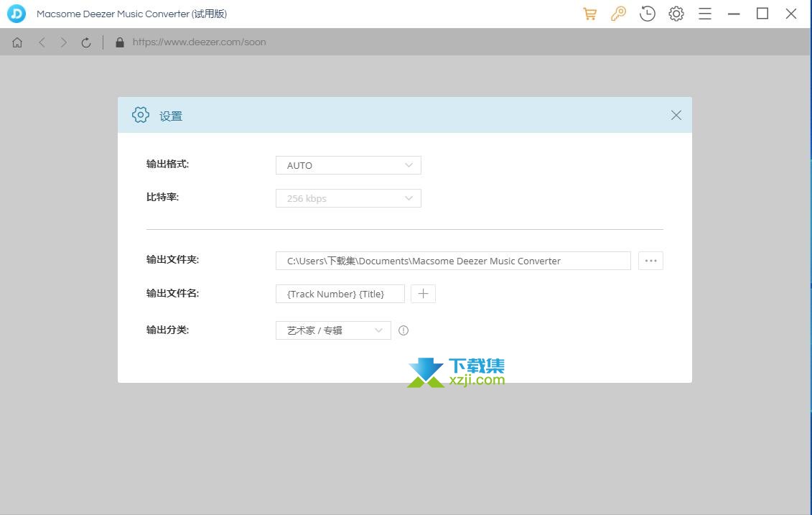This screenshot has width=812, height=515.
Task: Click the 输出文件名 label text
Action: pyautogui.click(x=172, y=293)
